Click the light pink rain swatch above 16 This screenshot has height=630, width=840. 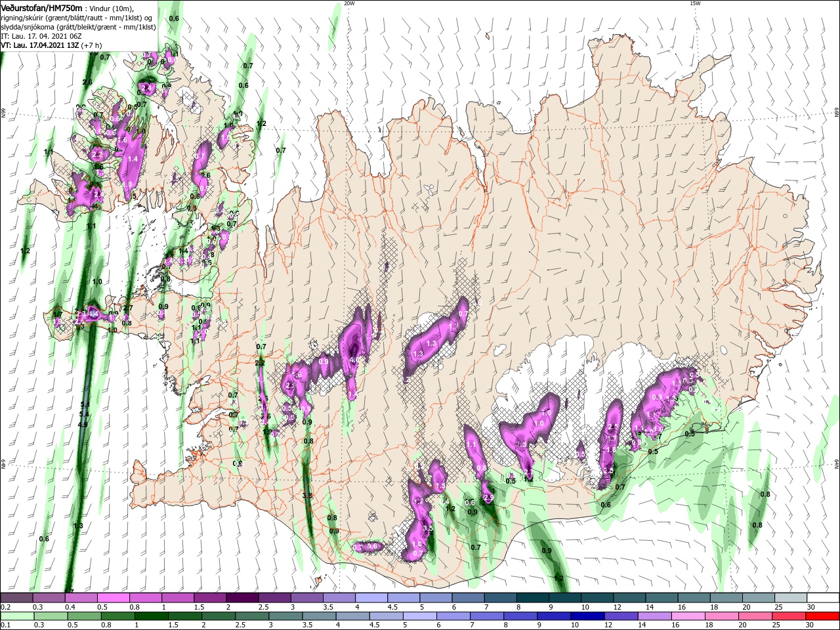688,616
